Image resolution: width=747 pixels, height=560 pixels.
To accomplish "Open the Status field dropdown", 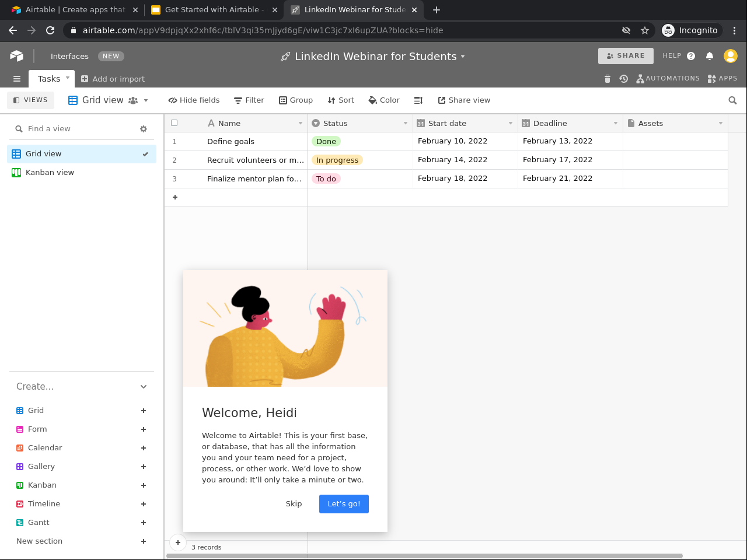I will pyautogui.click(x=406, y=124).
